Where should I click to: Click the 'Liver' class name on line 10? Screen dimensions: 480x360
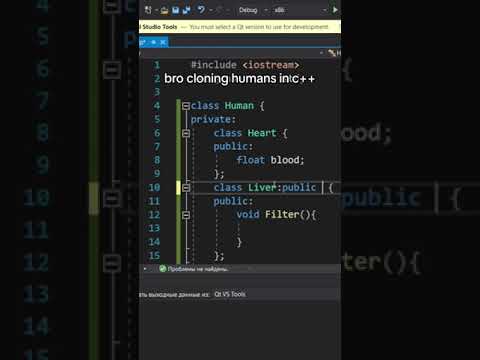point(262,187)
